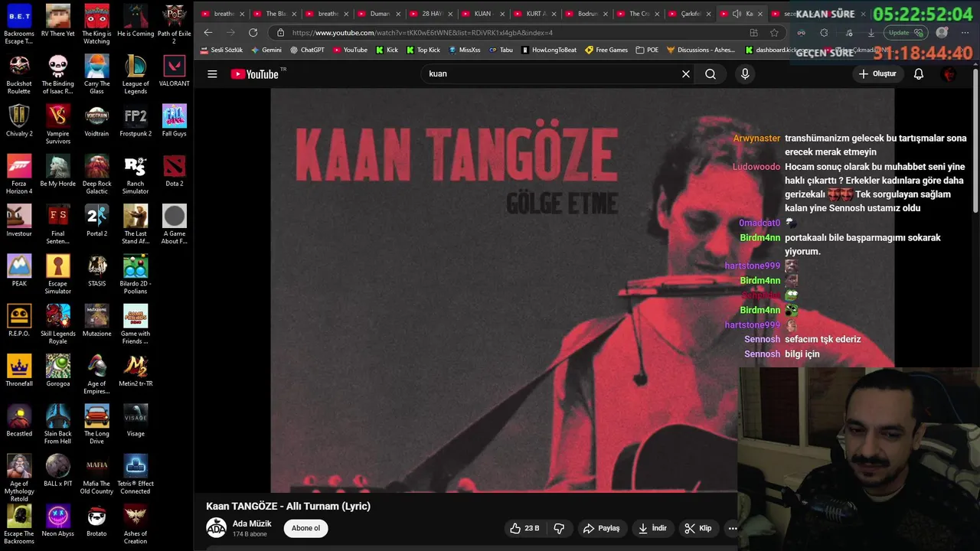Viewport: 980px width, 551px height.
Task: Open Path of Exile 2 icon
Action: tap(175, 24)
